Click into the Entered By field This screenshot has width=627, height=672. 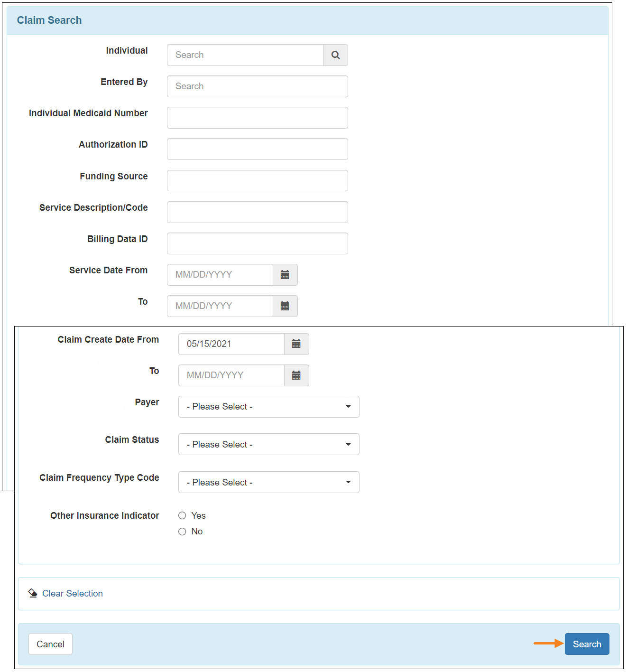click(x=257, y=86)
